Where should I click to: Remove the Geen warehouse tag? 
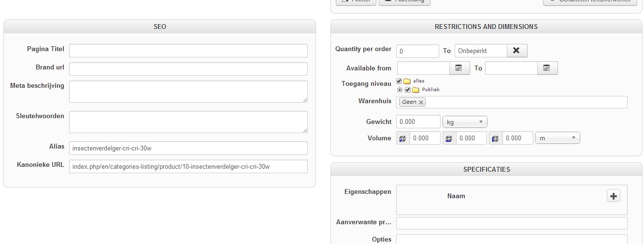click(421, 102)
